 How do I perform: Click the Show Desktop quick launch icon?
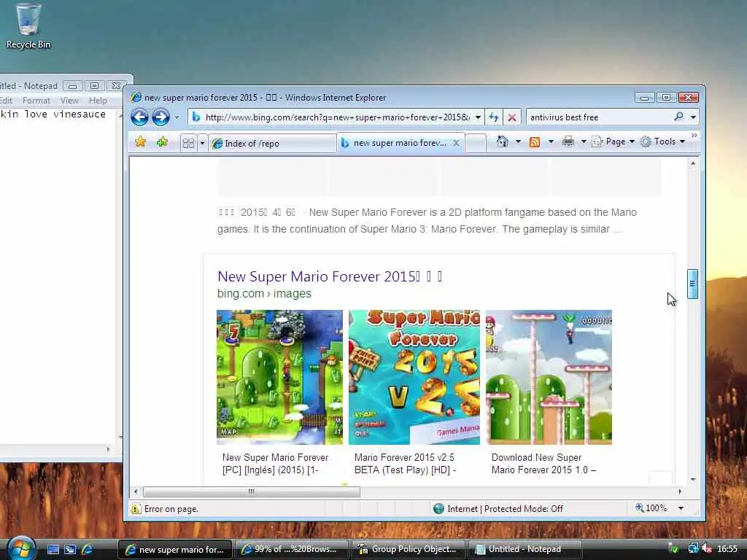pyautogui.click(x=53, y=549)
